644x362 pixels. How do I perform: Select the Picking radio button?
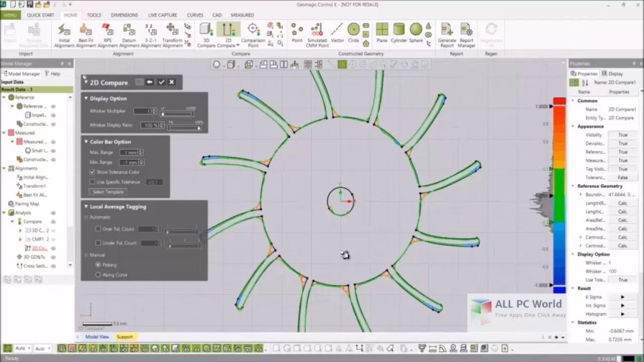coord(98,265)
